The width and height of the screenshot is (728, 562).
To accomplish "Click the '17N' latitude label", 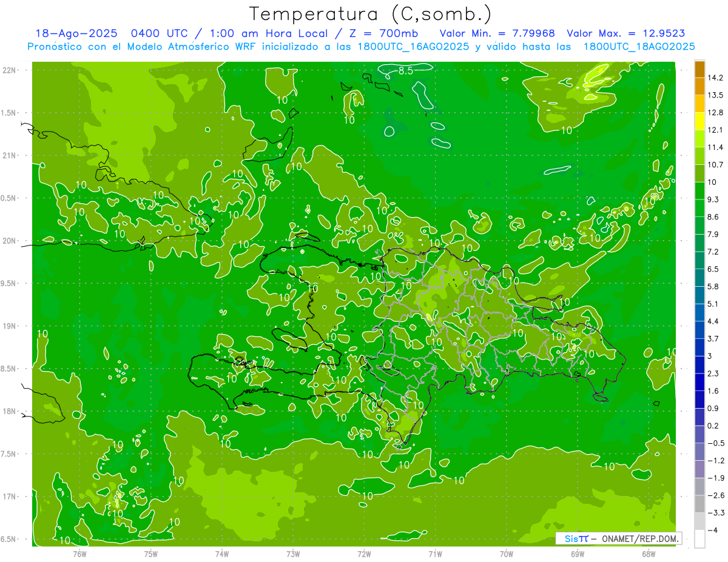I will [x=10, y=497].
